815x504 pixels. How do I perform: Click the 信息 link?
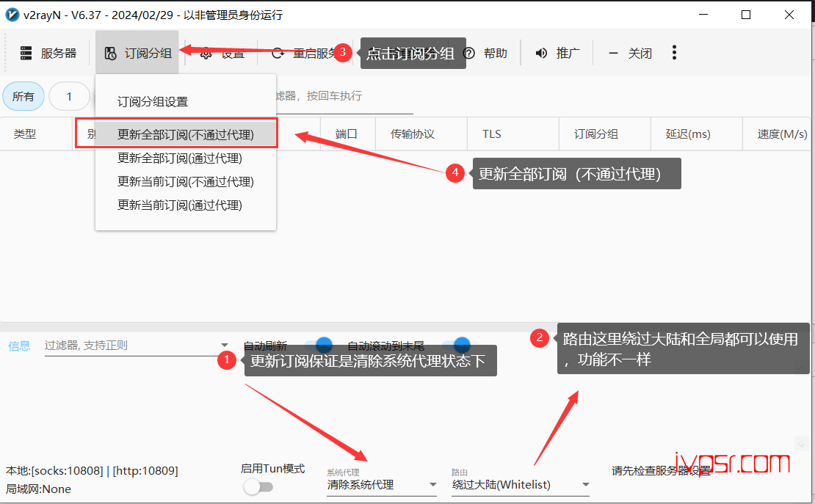click(x=19, y=346)
